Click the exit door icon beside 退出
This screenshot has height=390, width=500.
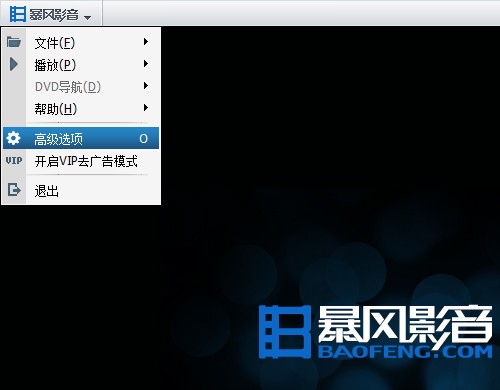click(14, 190)
